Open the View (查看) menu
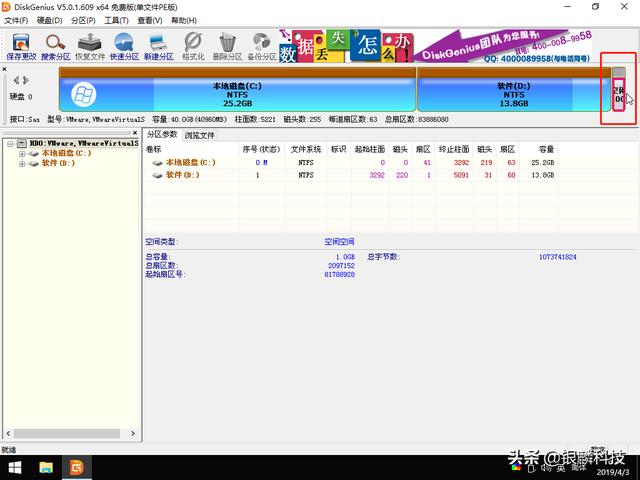This screenshot has height=480, width=640. [x=150, y=20]
